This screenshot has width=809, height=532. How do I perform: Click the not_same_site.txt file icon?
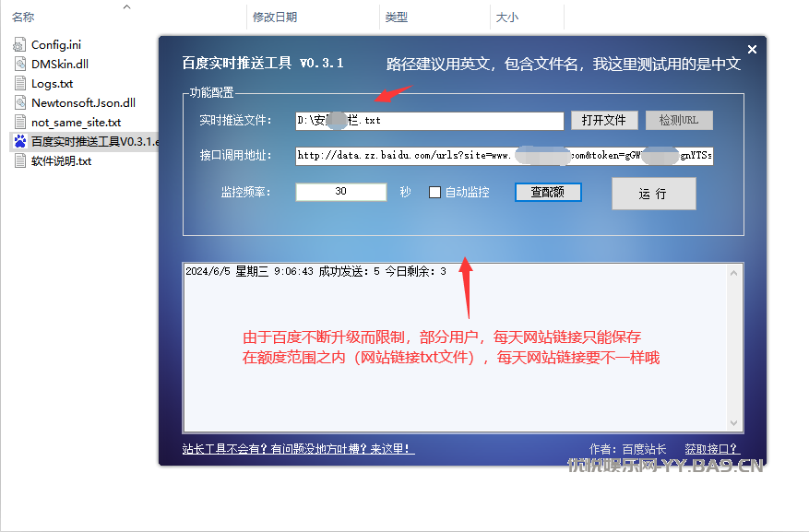tap(20, 122)
